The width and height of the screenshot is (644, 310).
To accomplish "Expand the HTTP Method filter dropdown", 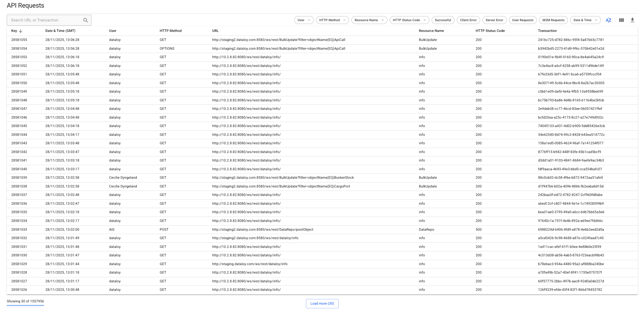I will pyautogui.click(x=332, y=20).
